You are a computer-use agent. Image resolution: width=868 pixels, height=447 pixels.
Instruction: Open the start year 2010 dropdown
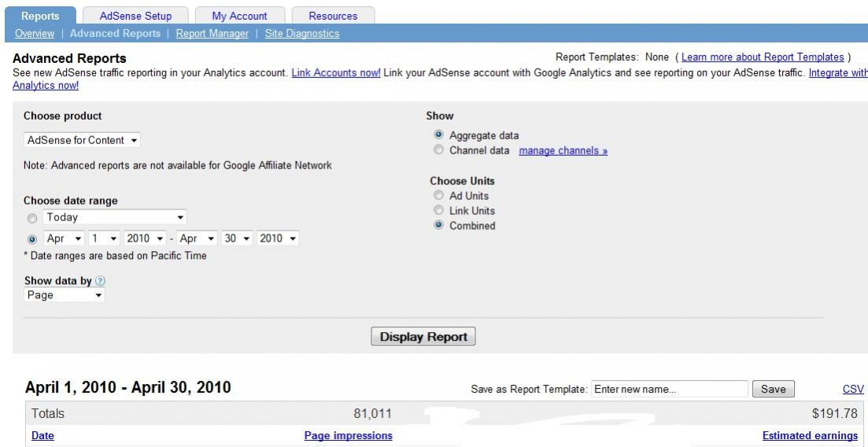coord(145,238)
